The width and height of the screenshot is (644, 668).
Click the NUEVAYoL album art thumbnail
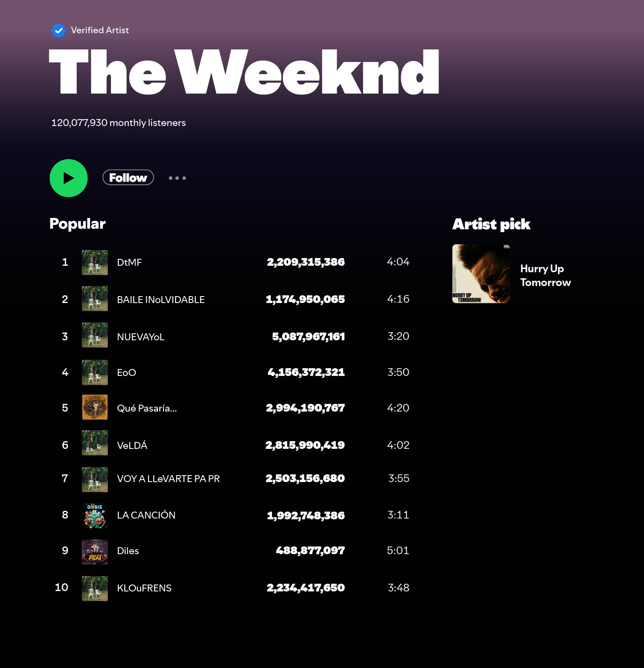[x=95, y=335]
